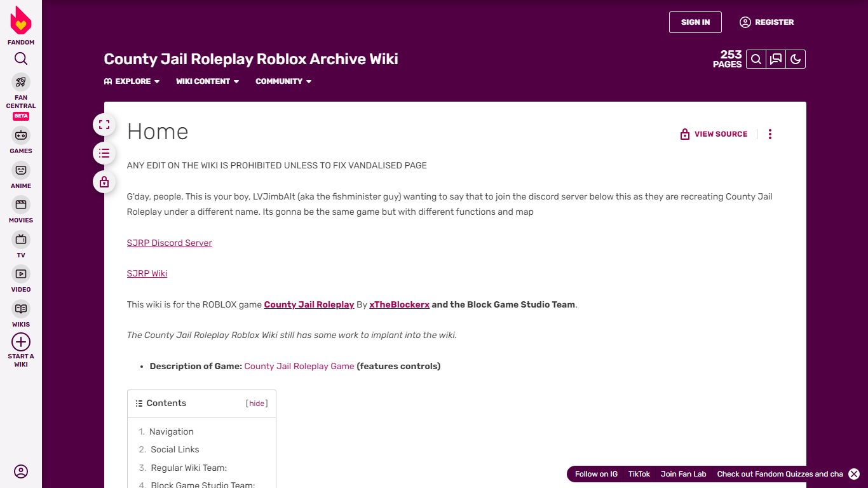Jump to Social Links in Contents
The height and width of the screenshot is (488, 868).
pyautogui.click(x=175, y=449)
